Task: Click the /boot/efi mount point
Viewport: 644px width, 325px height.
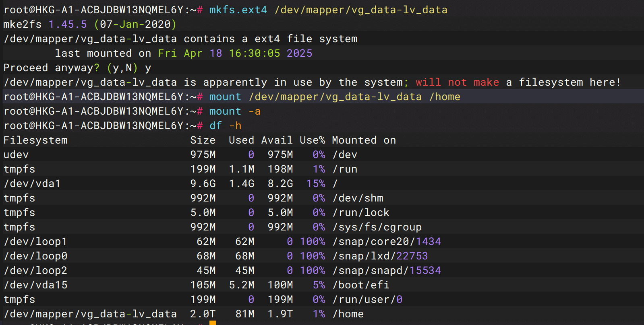Action: (361, 285)
